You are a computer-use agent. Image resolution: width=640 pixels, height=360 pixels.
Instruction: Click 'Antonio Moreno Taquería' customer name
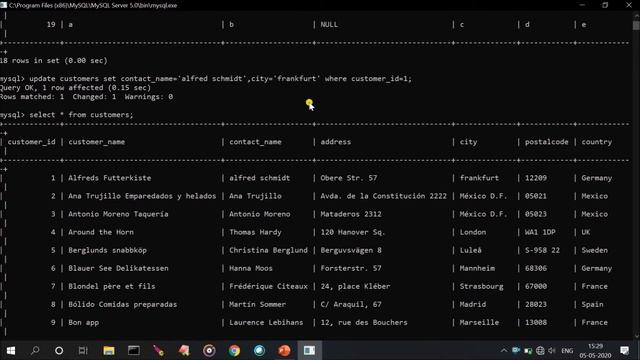coord(118,214)
